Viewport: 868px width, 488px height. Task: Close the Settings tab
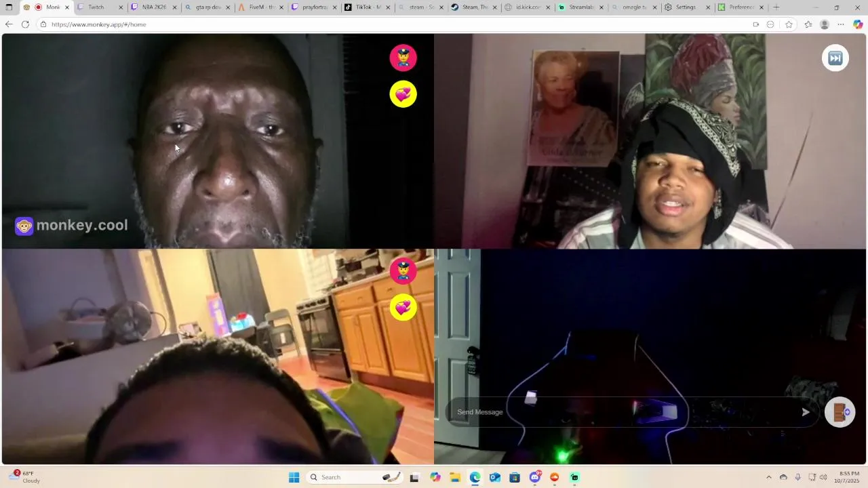(708, 7)
